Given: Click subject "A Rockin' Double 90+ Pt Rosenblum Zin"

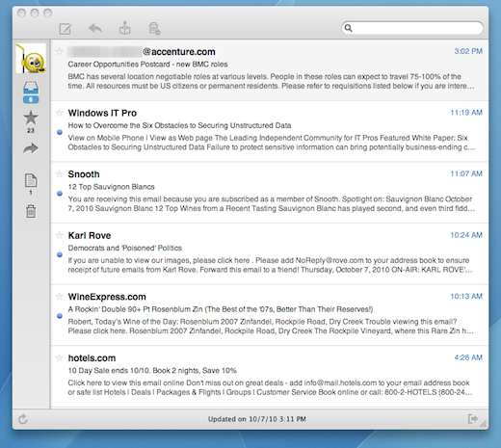Looking at the screenshot, I should coord(221,309).
